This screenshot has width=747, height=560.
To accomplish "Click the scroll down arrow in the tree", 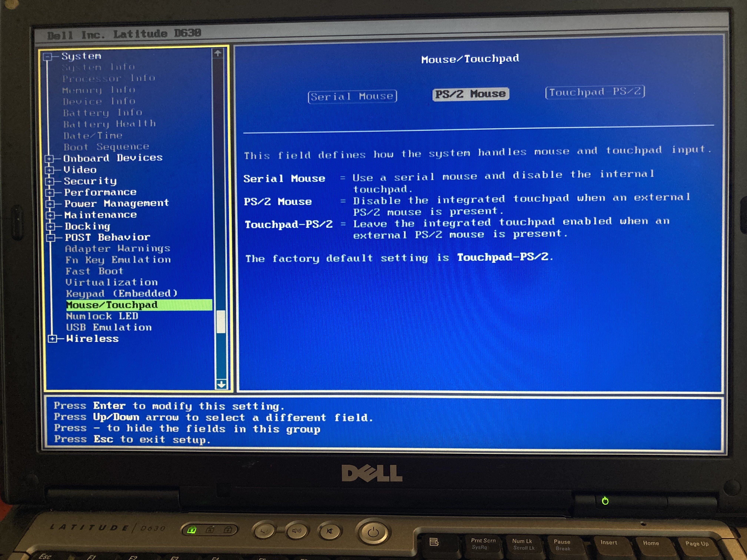I will [221, 384].
